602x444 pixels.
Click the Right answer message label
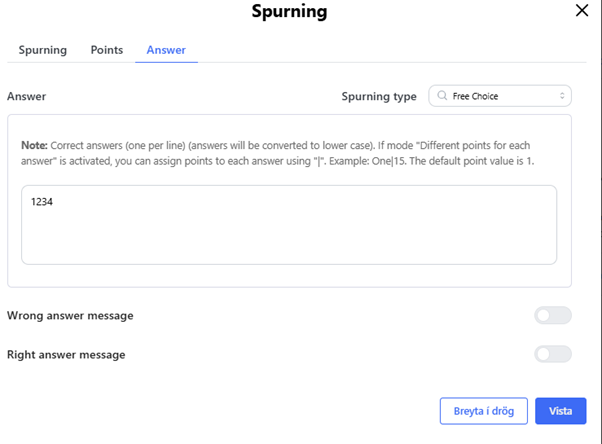[x=66, y=354]
